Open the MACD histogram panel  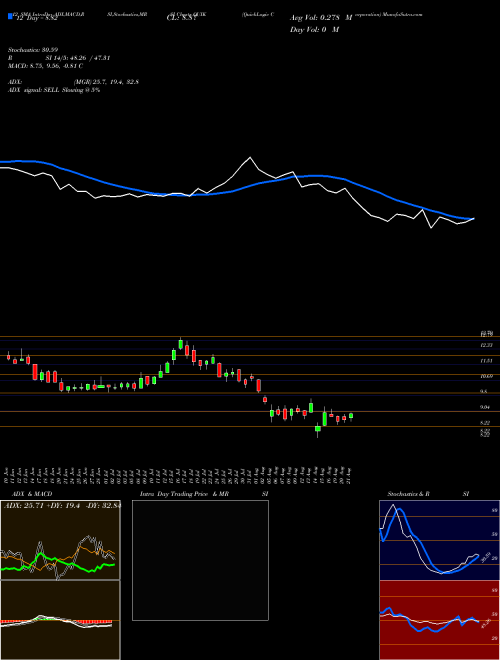60,620
